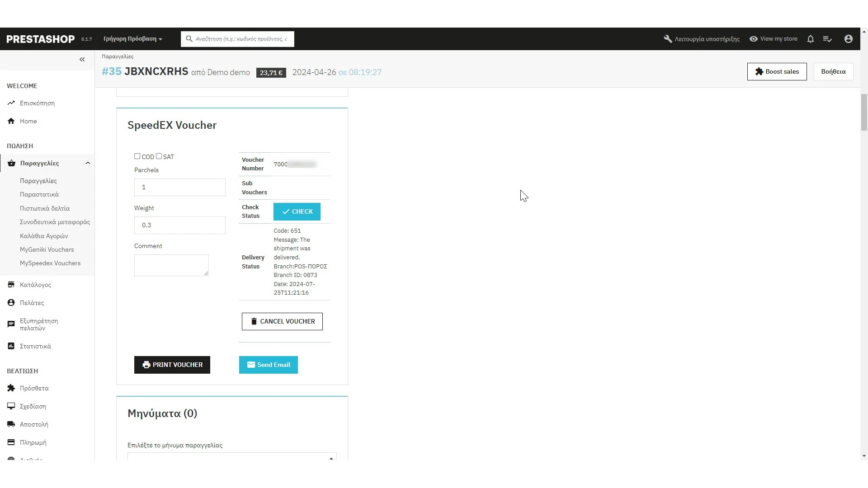Open the user profile avatar icon
The width and height of the screenshot is (868, 488).
click(849, 39)
